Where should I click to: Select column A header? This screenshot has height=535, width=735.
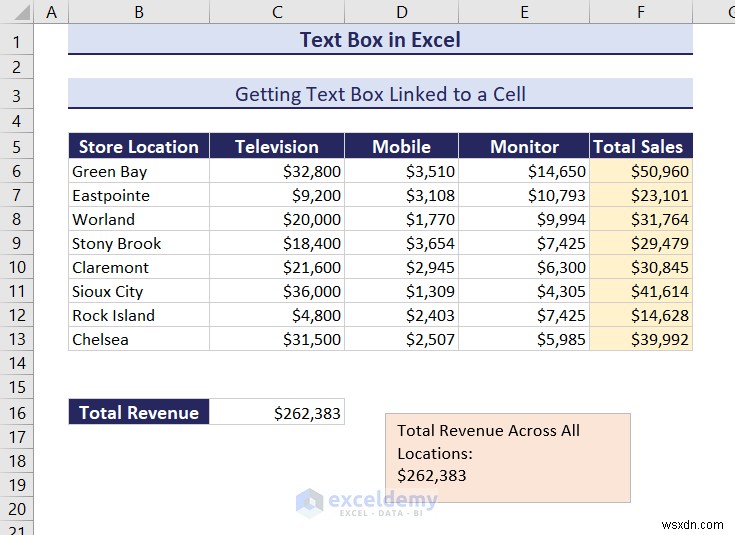click(51, 12)
